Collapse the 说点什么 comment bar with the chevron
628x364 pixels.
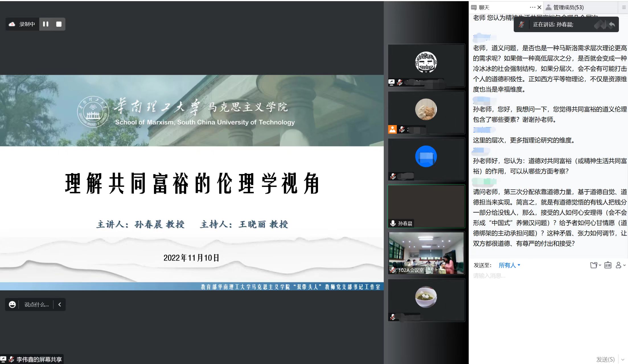59,304
